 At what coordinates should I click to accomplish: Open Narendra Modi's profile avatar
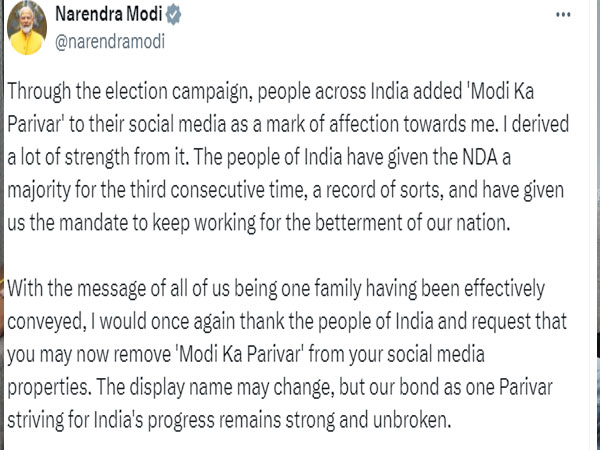coord(27,29)
